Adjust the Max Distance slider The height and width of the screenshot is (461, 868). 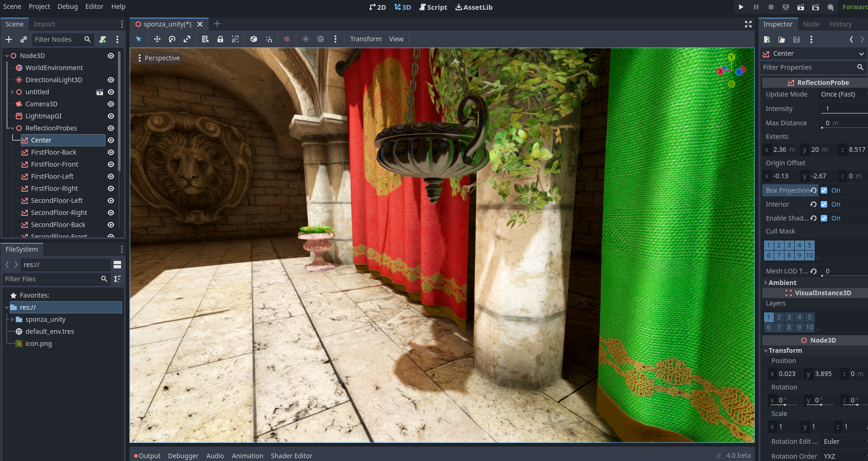point(844,123)
